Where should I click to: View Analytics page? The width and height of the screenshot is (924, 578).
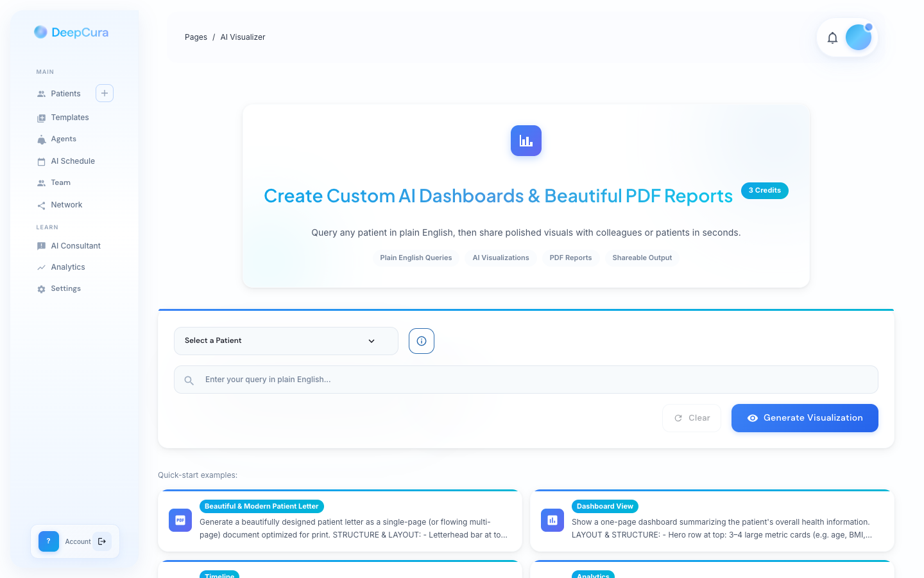(68, 267)
